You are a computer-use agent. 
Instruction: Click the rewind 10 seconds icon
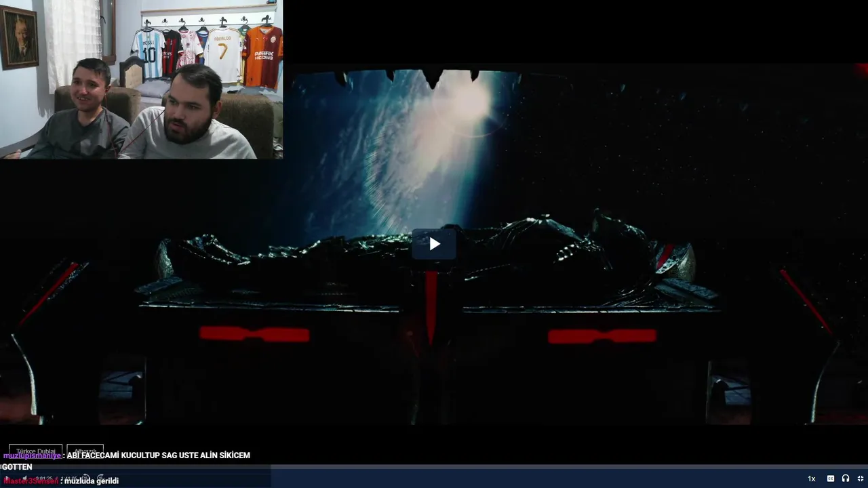point(85,478)
